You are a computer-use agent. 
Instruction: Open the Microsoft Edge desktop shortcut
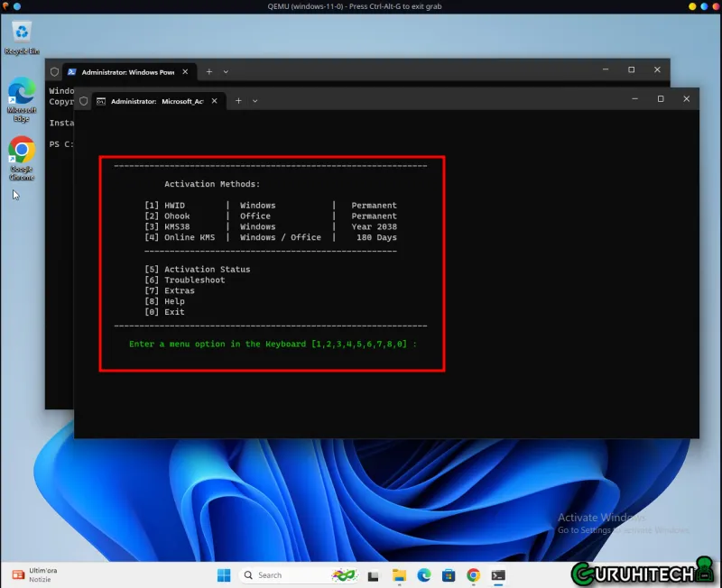click(22, 100)
